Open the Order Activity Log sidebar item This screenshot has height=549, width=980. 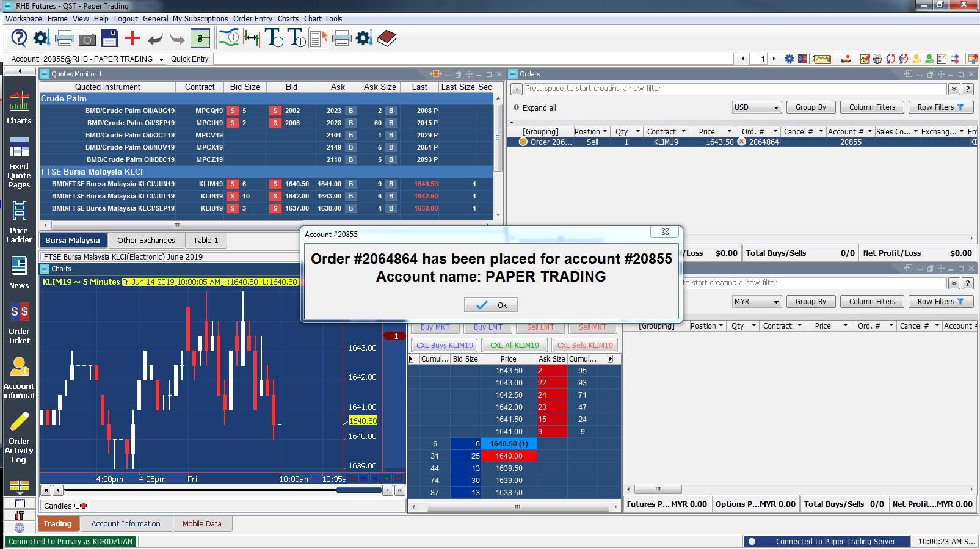coord(19,437)
